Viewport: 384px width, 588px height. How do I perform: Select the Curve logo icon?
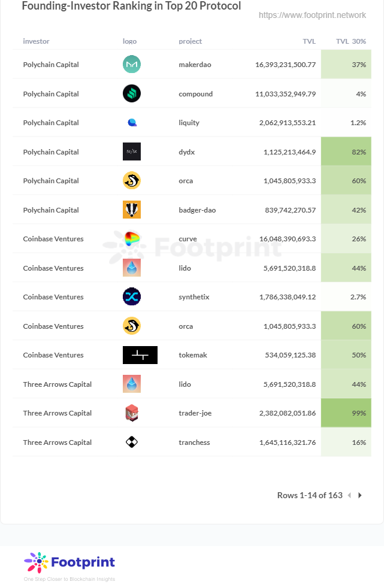[132, 239]
